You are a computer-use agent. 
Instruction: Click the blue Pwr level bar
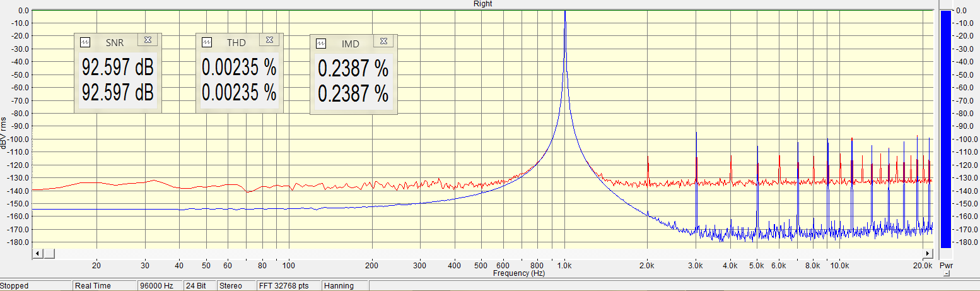(945, 129)
